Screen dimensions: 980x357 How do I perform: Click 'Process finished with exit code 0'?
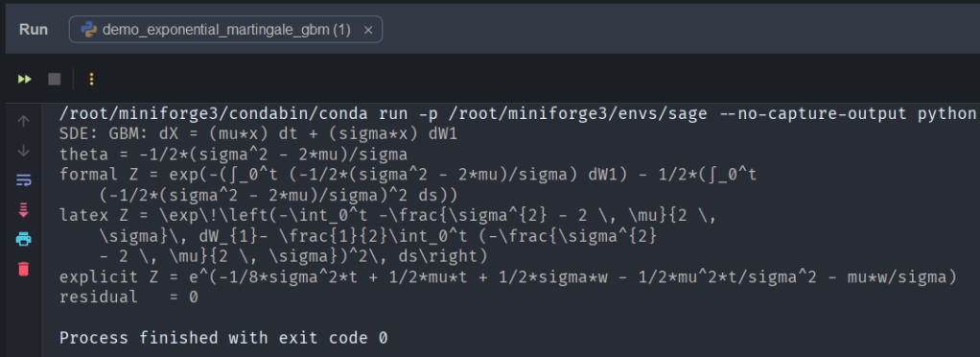(x=223, y=338)
